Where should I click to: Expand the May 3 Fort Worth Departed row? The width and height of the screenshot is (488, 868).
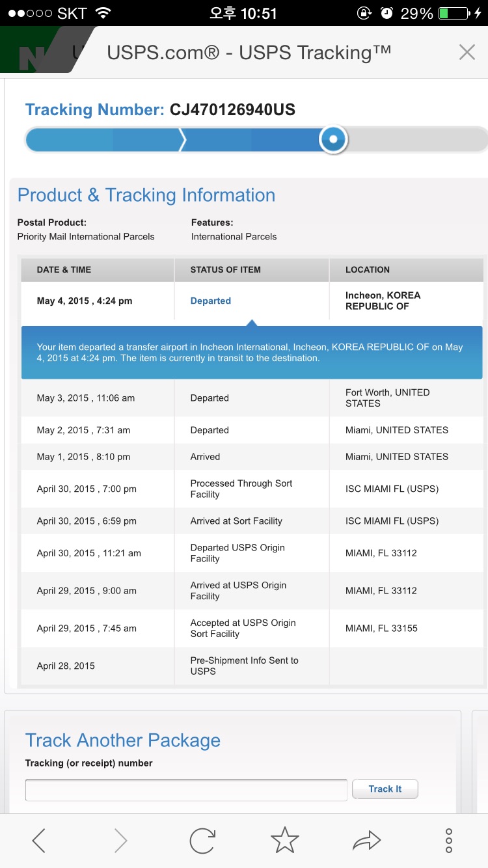[252, 398]
